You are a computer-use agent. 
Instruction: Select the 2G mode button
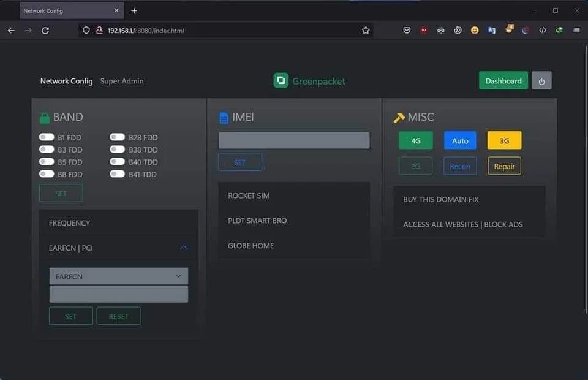coord(415,166)
